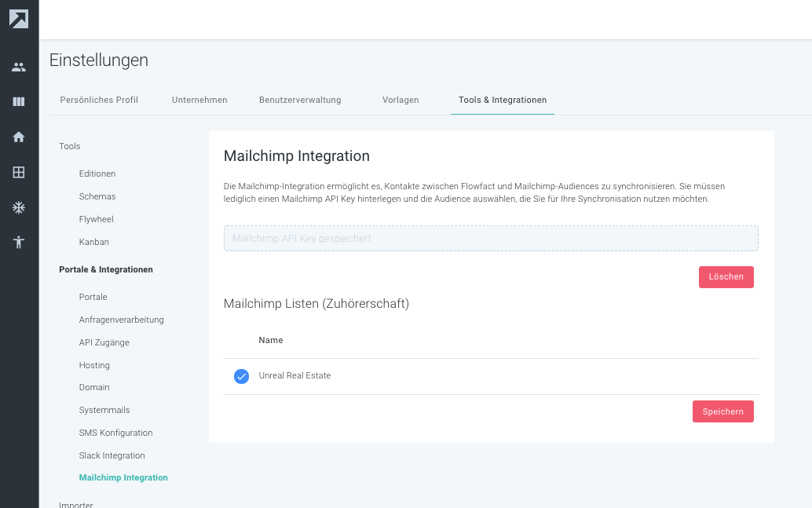Click the Portale & Integrationen section heading
The image size is (812, 508).
click(106, 269)
